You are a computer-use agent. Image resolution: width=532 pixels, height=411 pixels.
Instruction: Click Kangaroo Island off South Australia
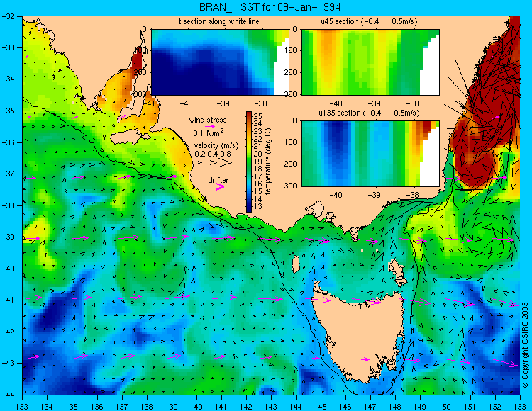(x=130, y=138)
